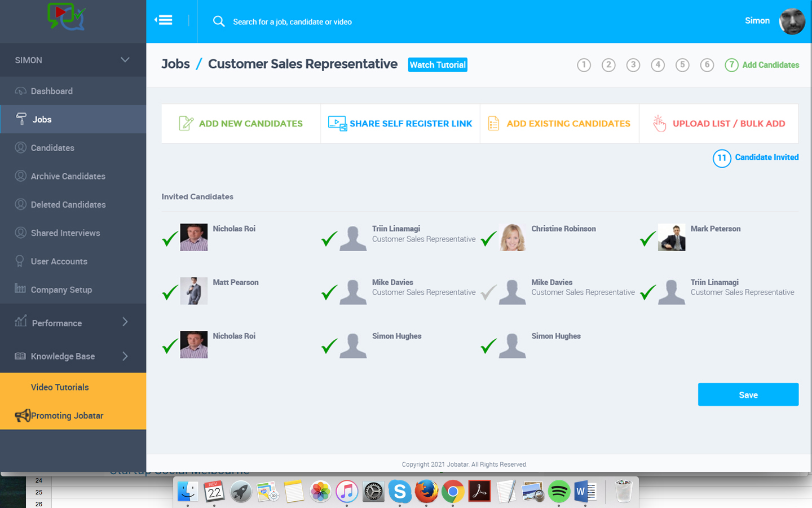Screen dimensions: 812x508
Task: Open the Video Tutorials menu item
Action: click(59, 387)
